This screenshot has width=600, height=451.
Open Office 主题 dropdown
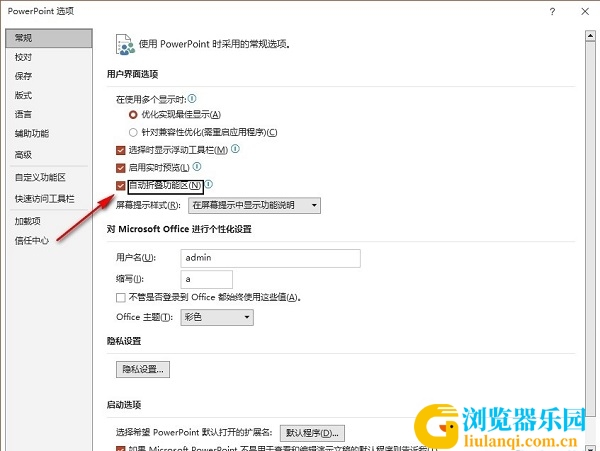tap(217, 317)
